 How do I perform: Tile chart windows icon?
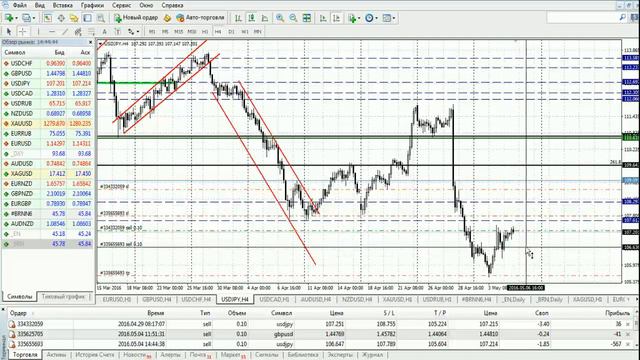click(x=307, y=18)
